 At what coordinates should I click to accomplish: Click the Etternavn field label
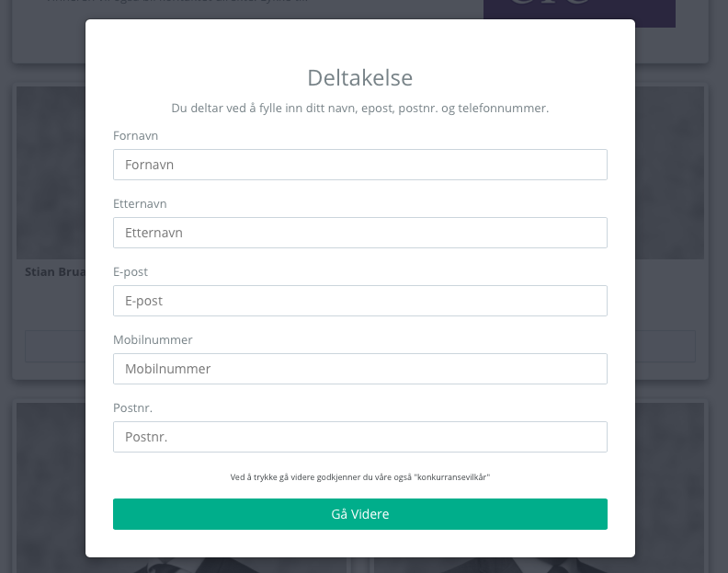coord(140,203)
